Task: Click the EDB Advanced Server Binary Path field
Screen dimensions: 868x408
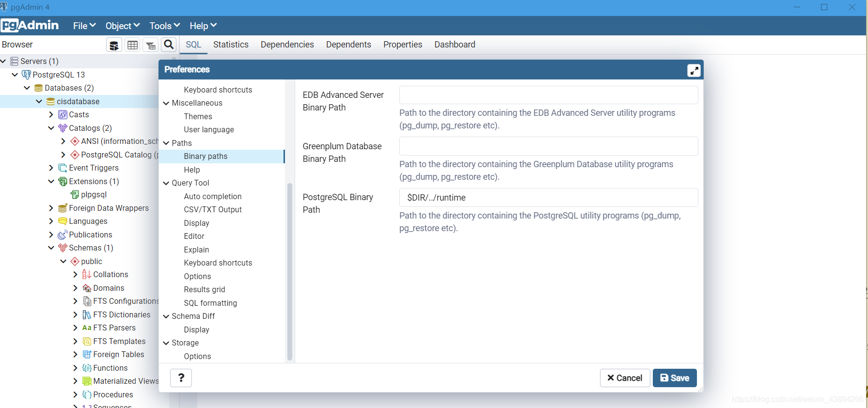Action: click(549, 95)
